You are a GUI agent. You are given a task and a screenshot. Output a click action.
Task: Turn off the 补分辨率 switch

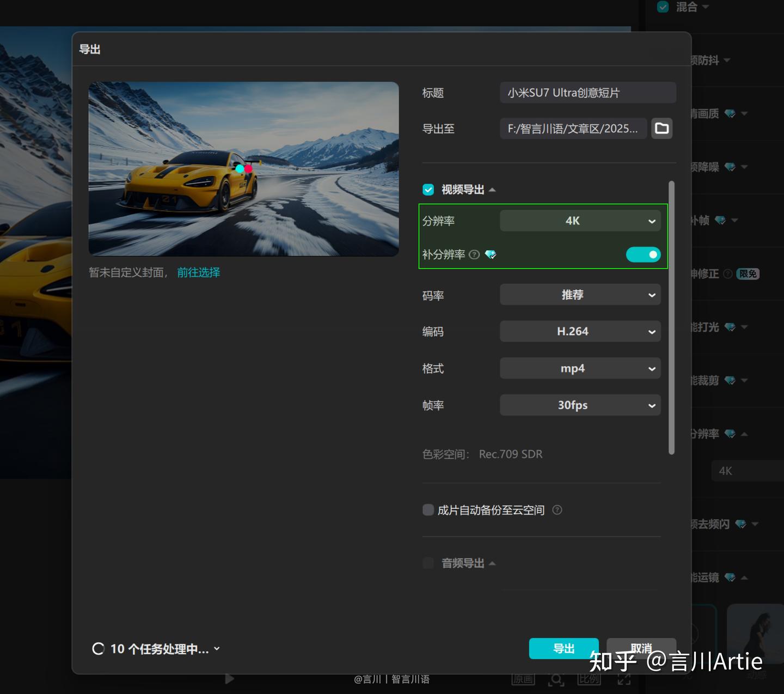coord(643,254)
